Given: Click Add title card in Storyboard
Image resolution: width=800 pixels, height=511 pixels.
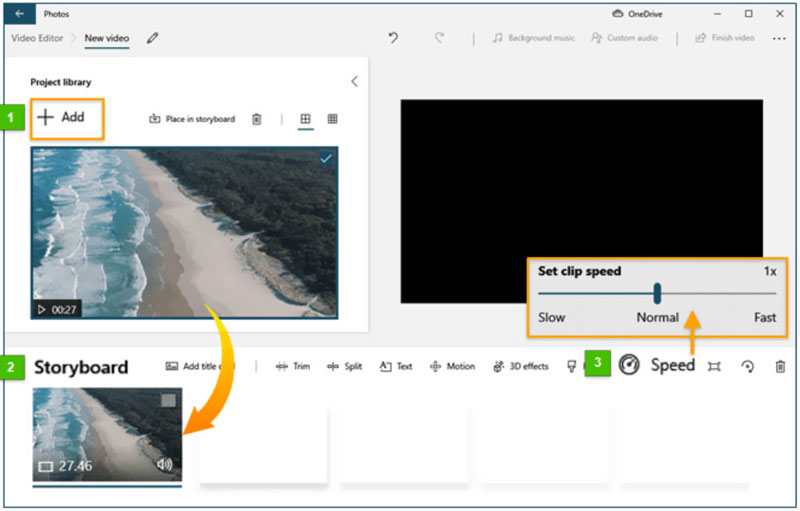Looking at the screenshot, I should (x=200, y=366).
